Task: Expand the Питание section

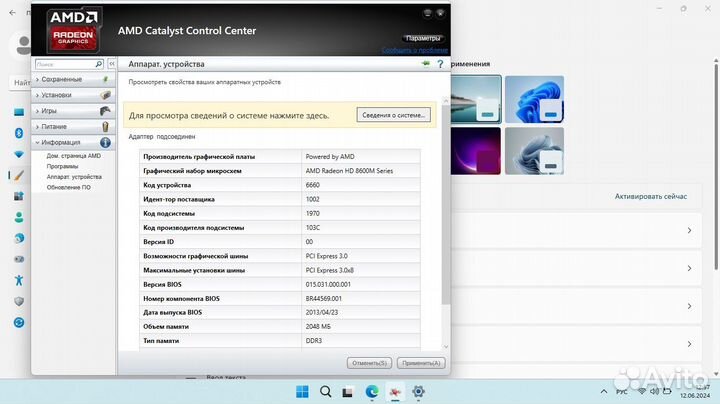Action: (73, 127)
